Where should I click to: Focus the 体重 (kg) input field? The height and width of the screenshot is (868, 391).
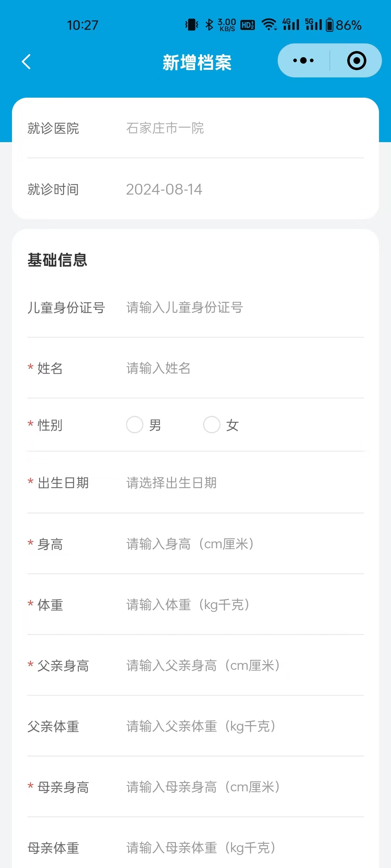(245, 605)
